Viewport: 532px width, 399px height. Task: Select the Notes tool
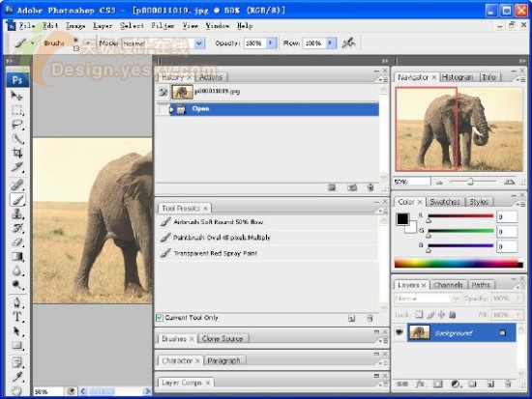coord(16,362)
